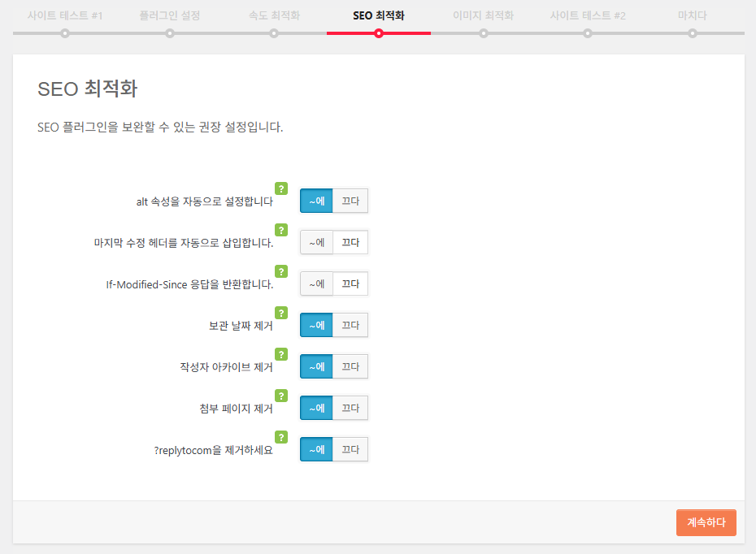Image resolution: width=756 pixels, height=554 pixels.
Task: Turn off ?replytocom 제거
Action: [x=350, y=449]
